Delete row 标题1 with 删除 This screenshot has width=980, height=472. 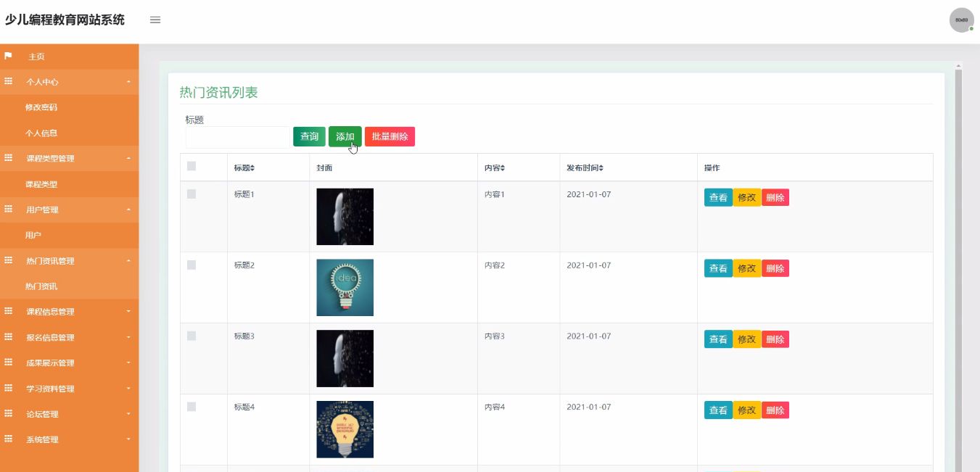(775, 197)
